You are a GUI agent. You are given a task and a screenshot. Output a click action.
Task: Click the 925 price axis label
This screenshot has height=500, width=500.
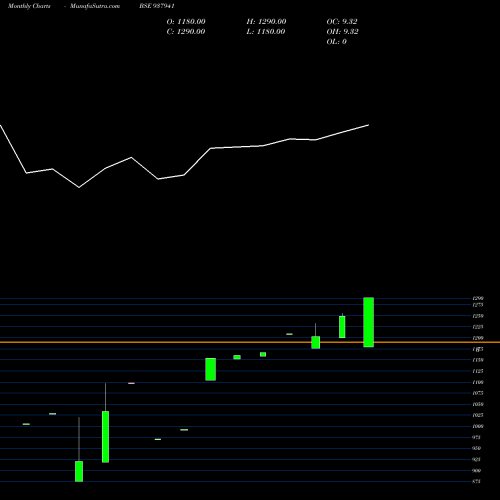477,459
